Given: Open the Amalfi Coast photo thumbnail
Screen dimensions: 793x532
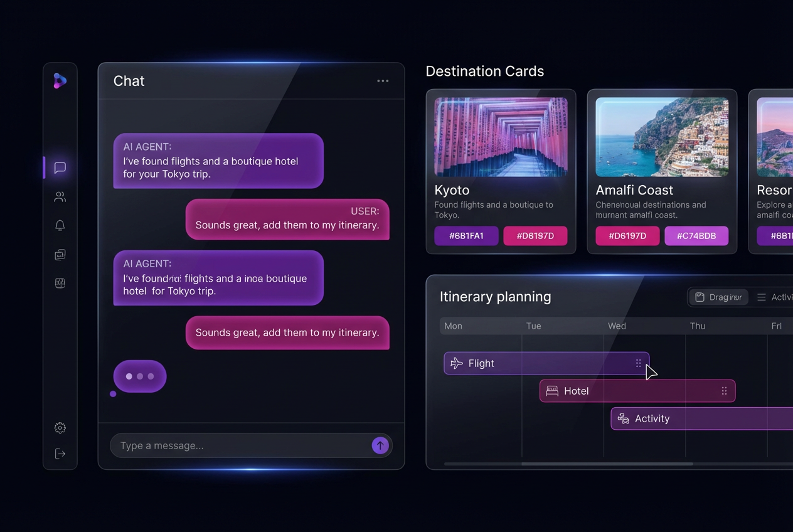Looking at the screenshot, I should 662,137.
